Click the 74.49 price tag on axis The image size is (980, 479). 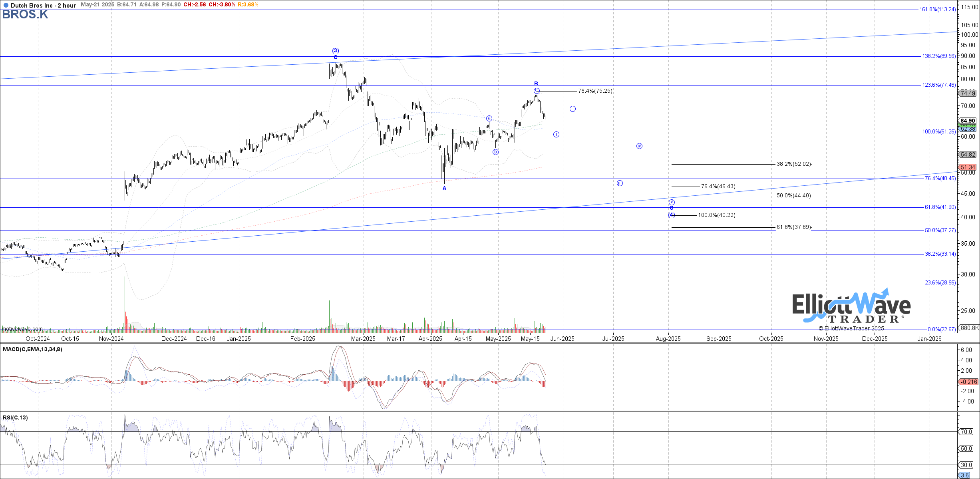967,93
